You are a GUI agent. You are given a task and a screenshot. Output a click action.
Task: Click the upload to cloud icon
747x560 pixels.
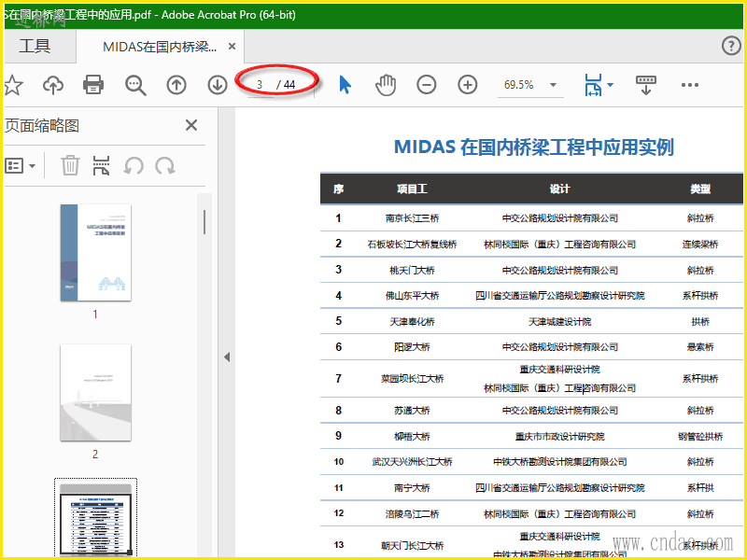(53, 85)
